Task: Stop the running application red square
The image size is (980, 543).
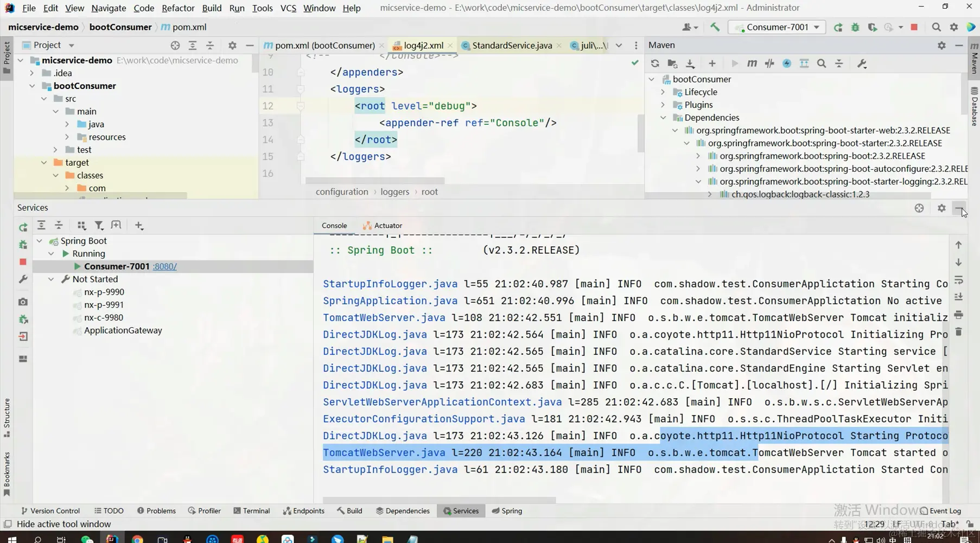Action: (914, 27)
